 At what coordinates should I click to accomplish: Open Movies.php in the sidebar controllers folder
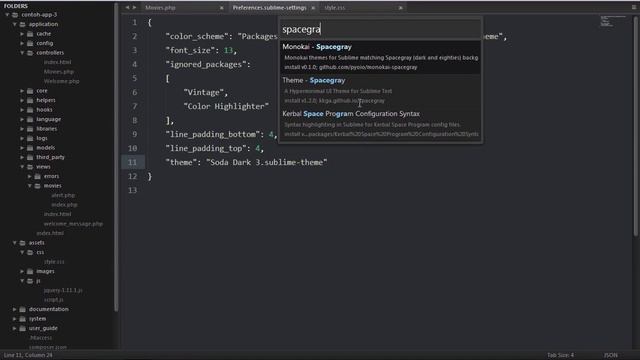click(x=59, y=72)
